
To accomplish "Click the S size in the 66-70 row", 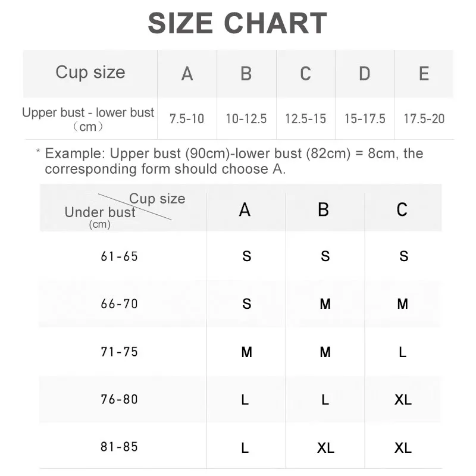I will (x=246, y=305).
